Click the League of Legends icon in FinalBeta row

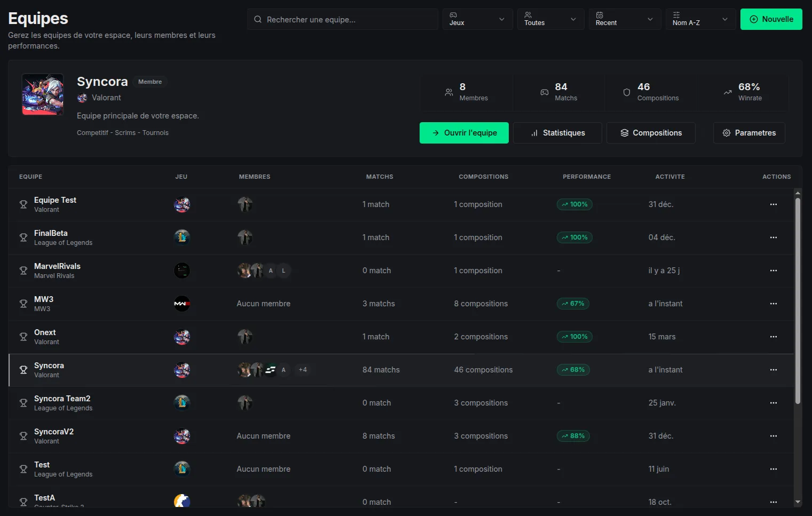182,237
